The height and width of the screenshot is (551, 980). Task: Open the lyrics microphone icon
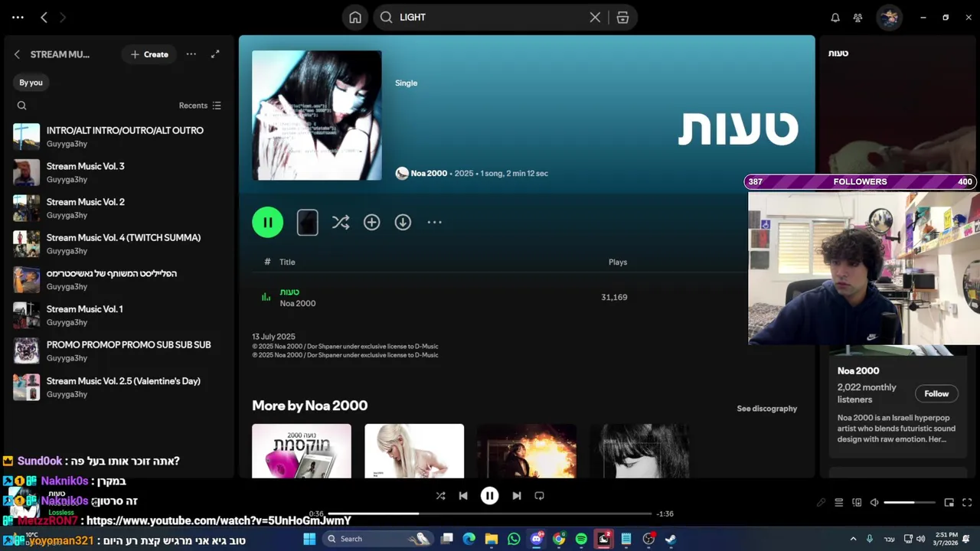[822, 503]
